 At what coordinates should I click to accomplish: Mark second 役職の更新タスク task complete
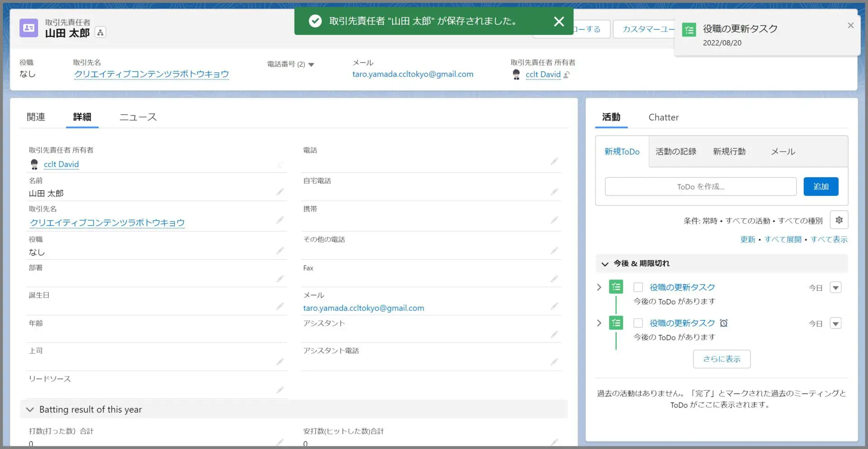point(638,323)
